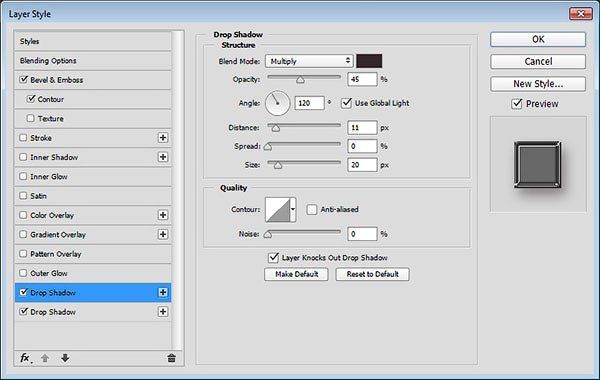Click the Angle value field
Image resolution: width=600 pixels, height=380 pixels.
(309, 103)
